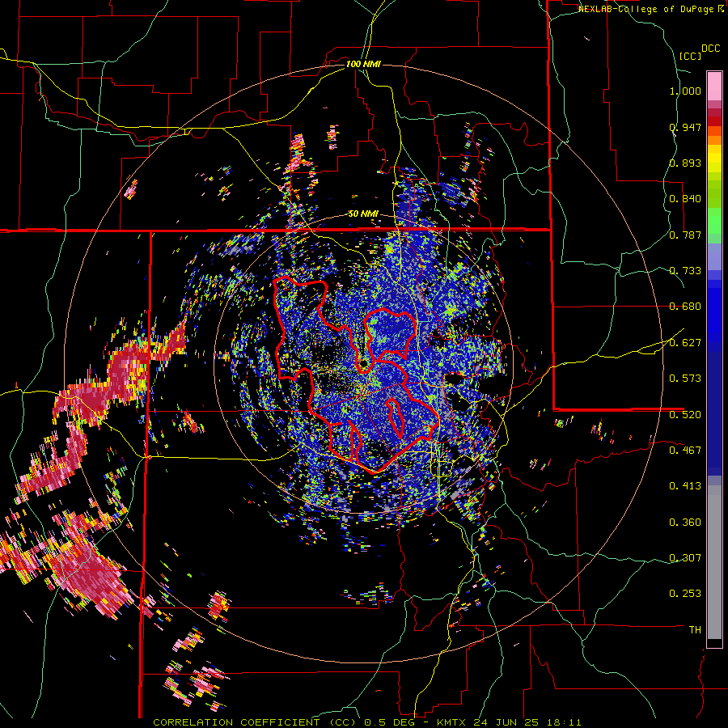Click the 50 NMI range ring label

pos(363,214)
